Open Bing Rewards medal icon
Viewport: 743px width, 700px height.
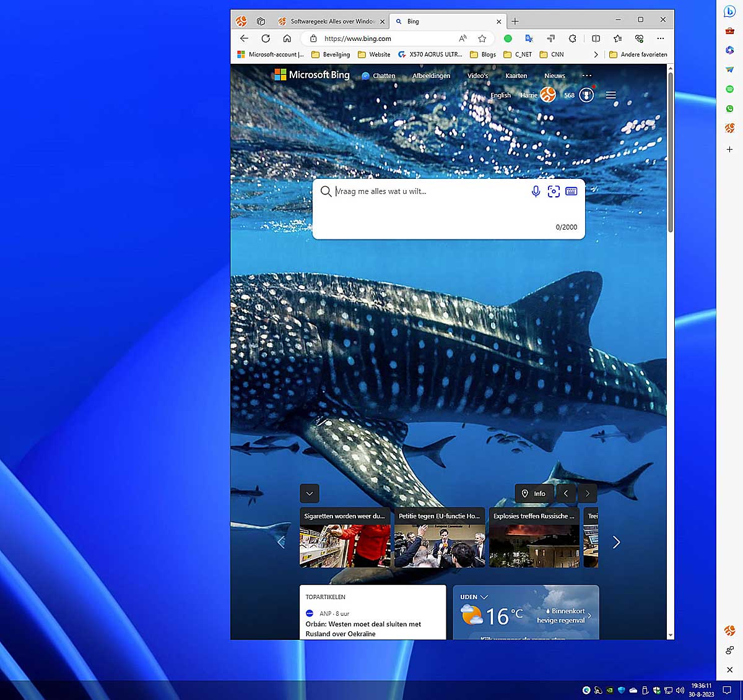586,95
